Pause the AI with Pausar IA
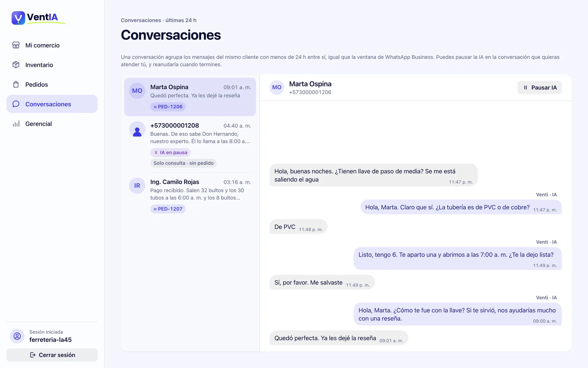This screenshot has height=368, width=588. tap(539, 88)
